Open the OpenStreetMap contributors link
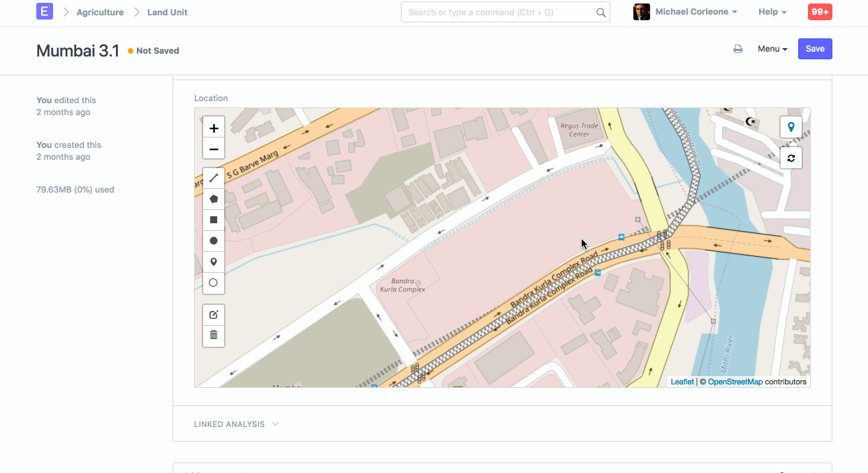Viewport: 868px width, 473px height. 735,382
